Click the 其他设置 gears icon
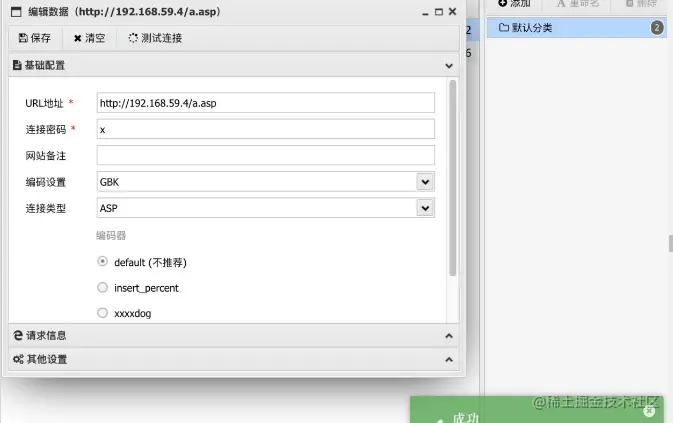The width and height of the screenshot is (673, 423). 18,359
